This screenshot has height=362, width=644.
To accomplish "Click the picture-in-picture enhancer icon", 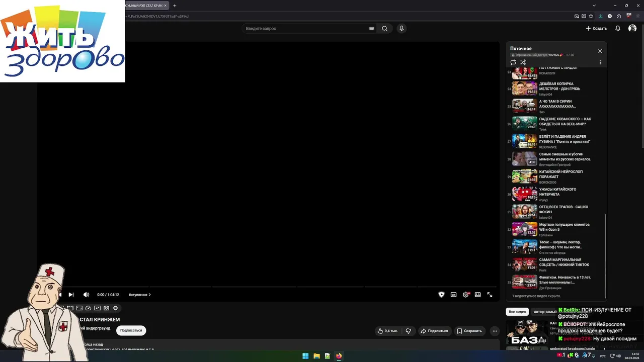I will pyautogui.click(x=97, y=308).
